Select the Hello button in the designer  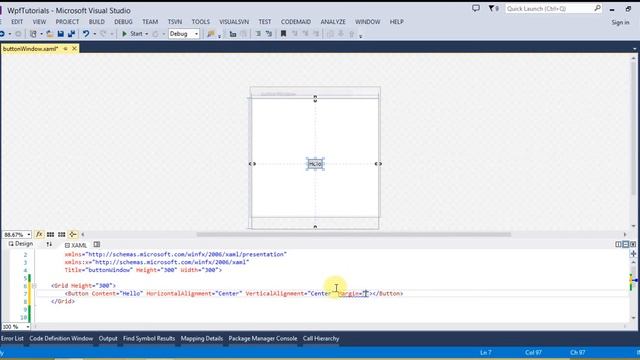(x=315, y=164)
